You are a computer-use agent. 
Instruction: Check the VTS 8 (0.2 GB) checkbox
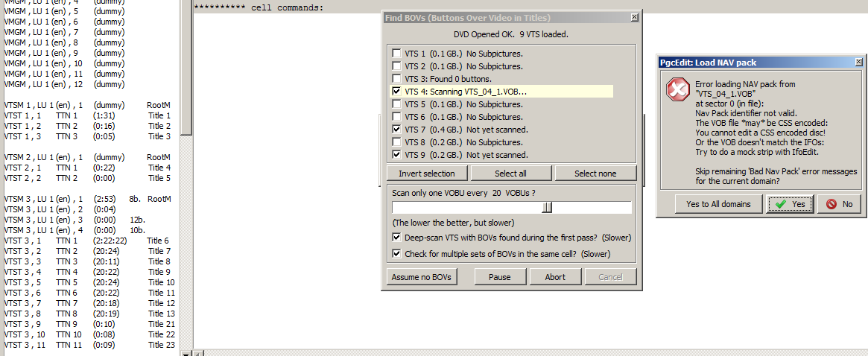[396, 142]
